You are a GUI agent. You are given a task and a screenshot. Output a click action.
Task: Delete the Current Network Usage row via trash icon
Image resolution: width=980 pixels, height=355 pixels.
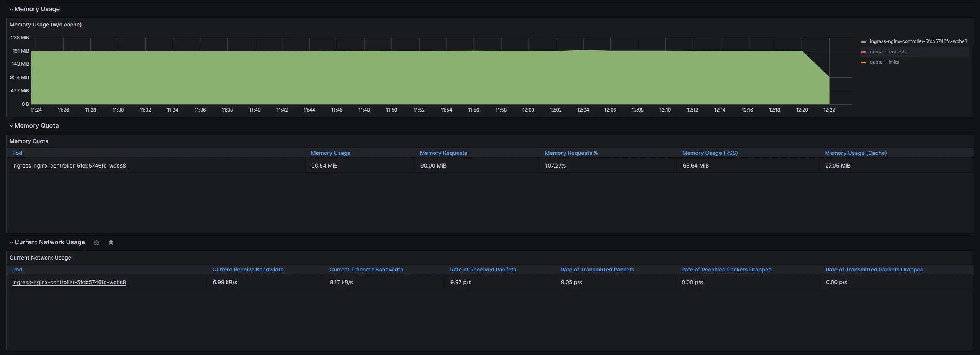[111, 242]
